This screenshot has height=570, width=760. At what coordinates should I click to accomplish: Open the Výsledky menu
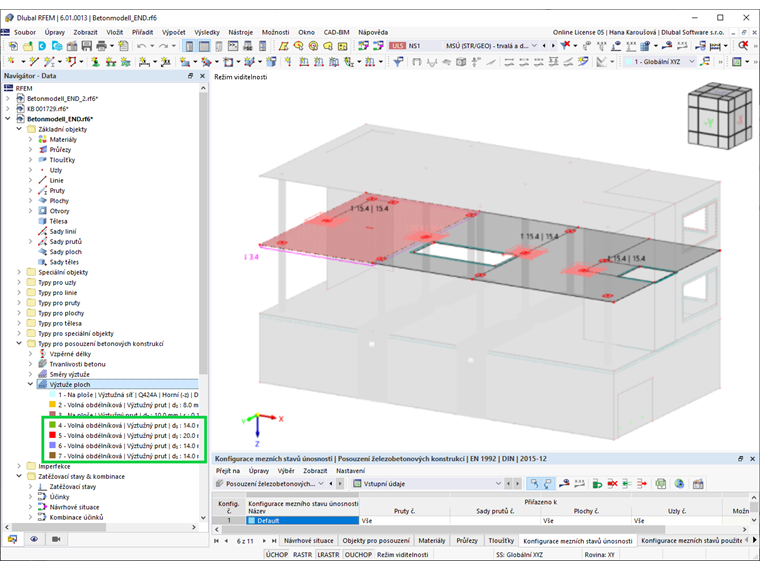point(207,32)
